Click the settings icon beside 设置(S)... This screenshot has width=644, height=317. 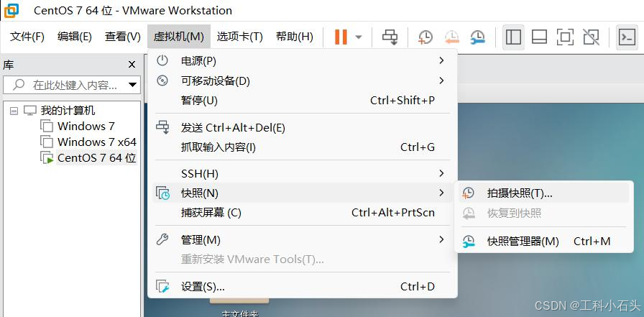(x=162, y=286)
